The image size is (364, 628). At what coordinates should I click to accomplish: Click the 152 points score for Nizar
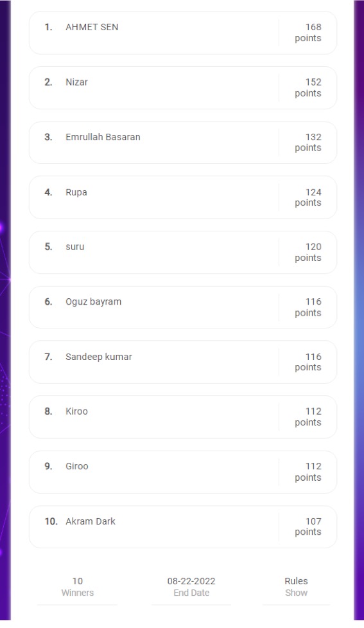(x=308, y=87)
